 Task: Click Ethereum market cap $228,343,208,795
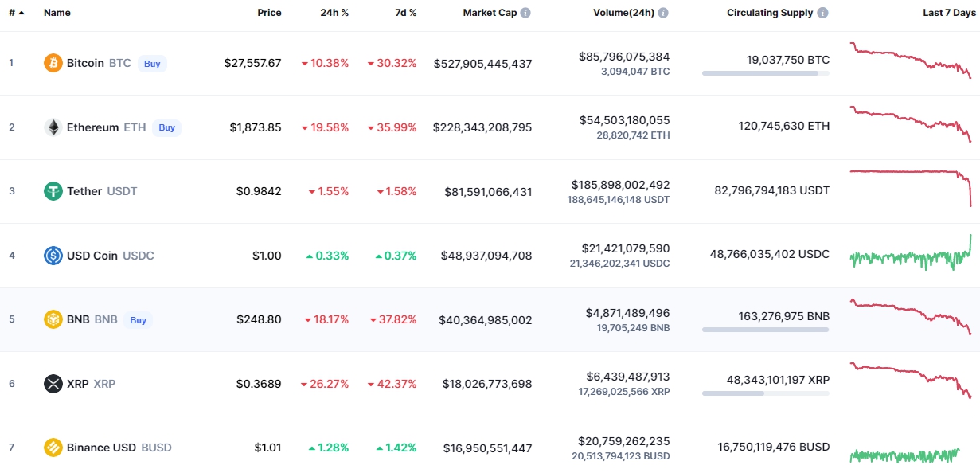(482, 127)
